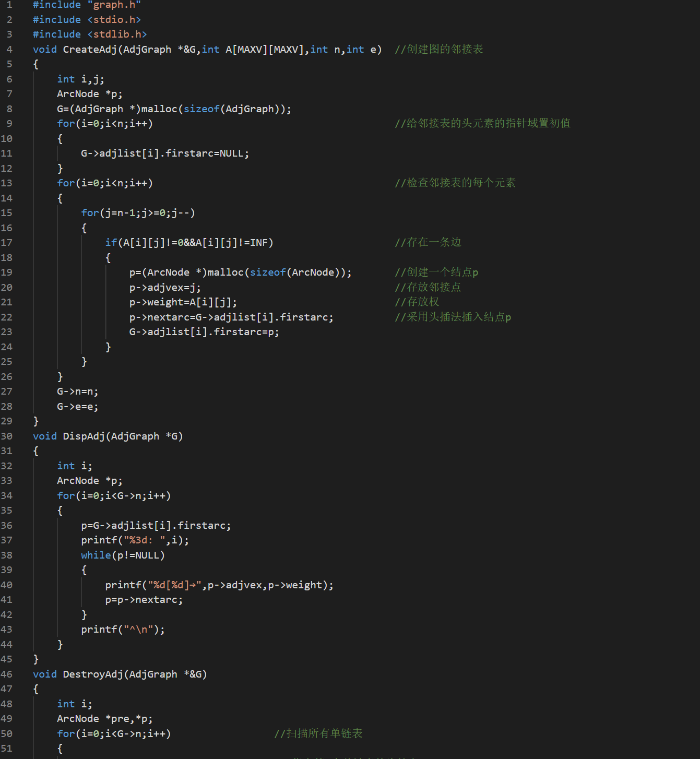Click ArcNode *pre,*p; declaration

tap(105, 718)
